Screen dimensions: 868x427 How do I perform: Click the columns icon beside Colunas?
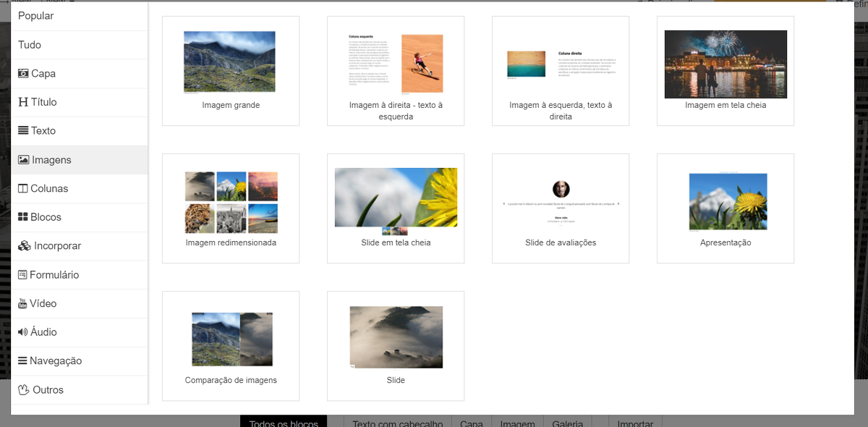pos(23,188)
